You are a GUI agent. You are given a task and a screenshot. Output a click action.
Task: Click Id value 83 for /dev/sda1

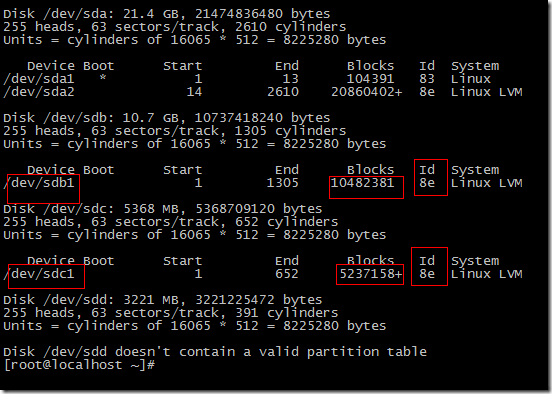click(427, 79)
